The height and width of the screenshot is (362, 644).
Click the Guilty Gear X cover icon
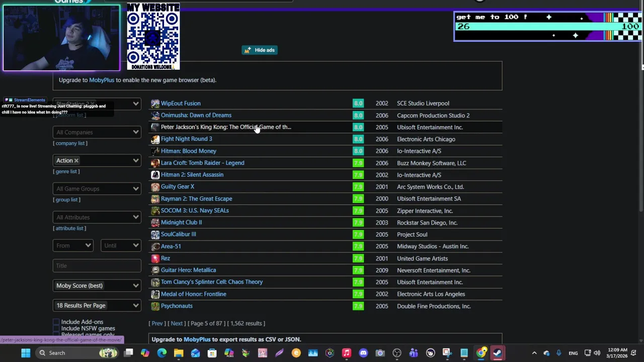pyautogui.click(x=155, y=187)
